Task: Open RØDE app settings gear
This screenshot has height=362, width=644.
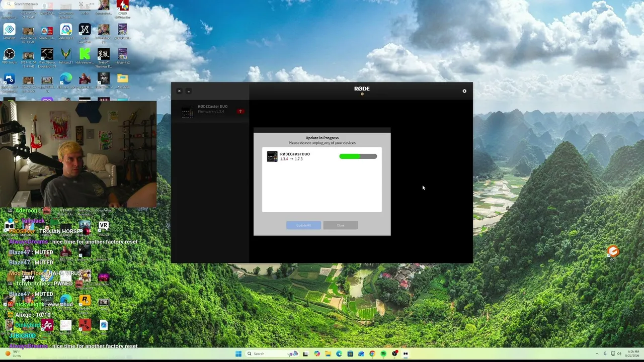Action: pos(464,91)
